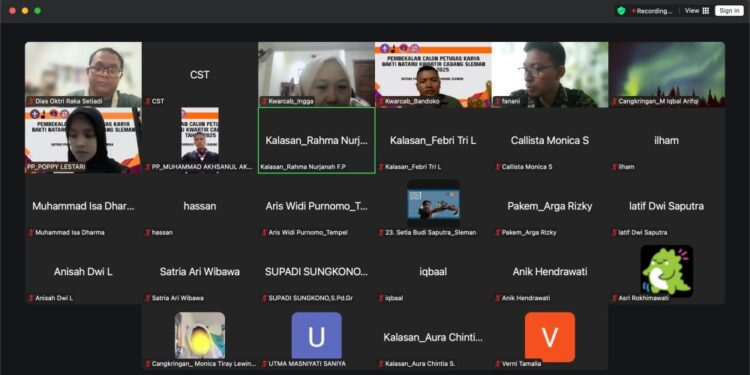750x375 pixels.
Task: Click the Recording indicator
Action: [652, 11]
